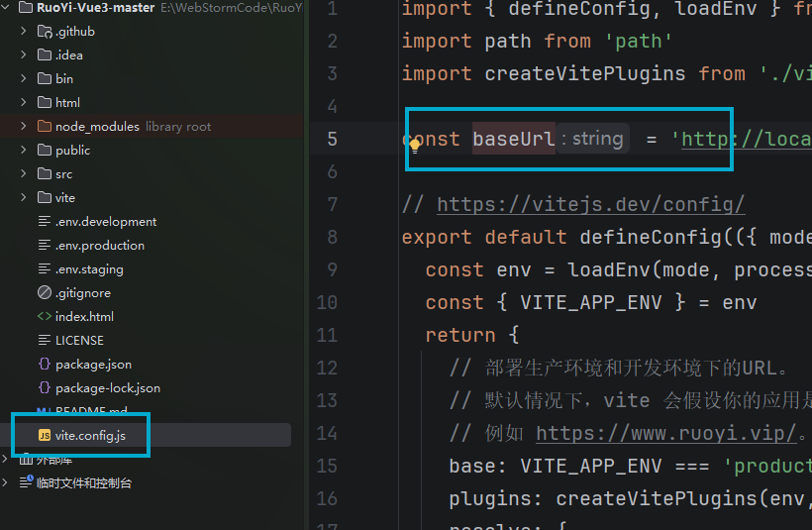Expand the vite folder chevron

(x=24, y=197)
